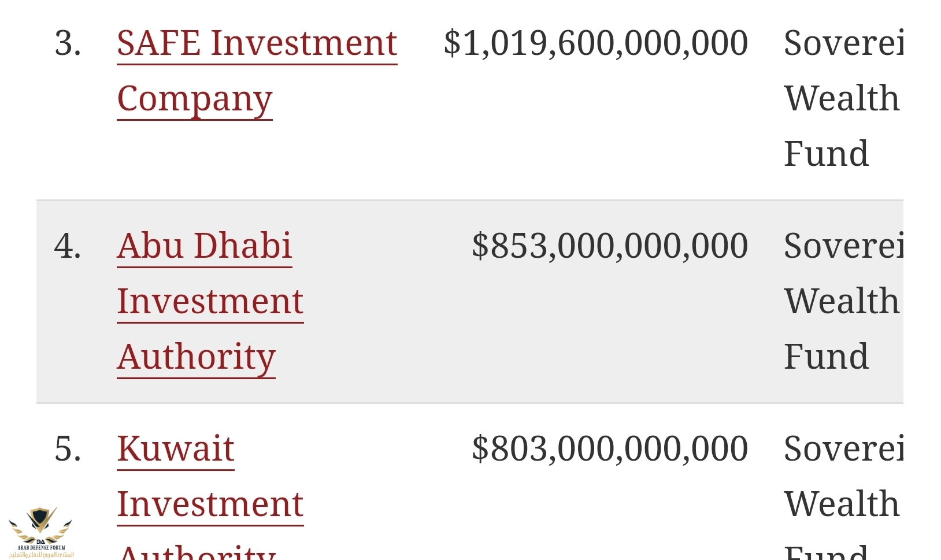941x560 pixels.
Task: Click "Wealth" in the SAFE Investment row
Action: click(842, 99)
